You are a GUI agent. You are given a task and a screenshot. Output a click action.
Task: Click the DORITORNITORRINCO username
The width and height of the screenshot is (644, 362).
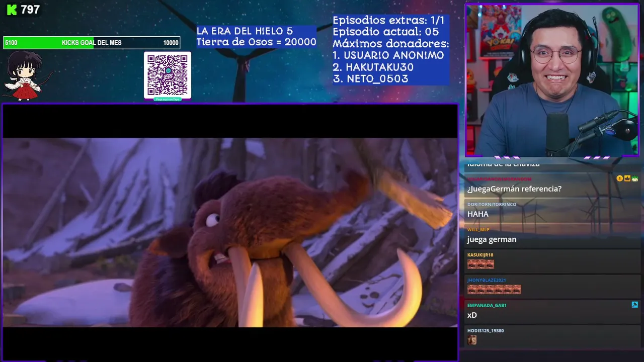pos(492,204)
